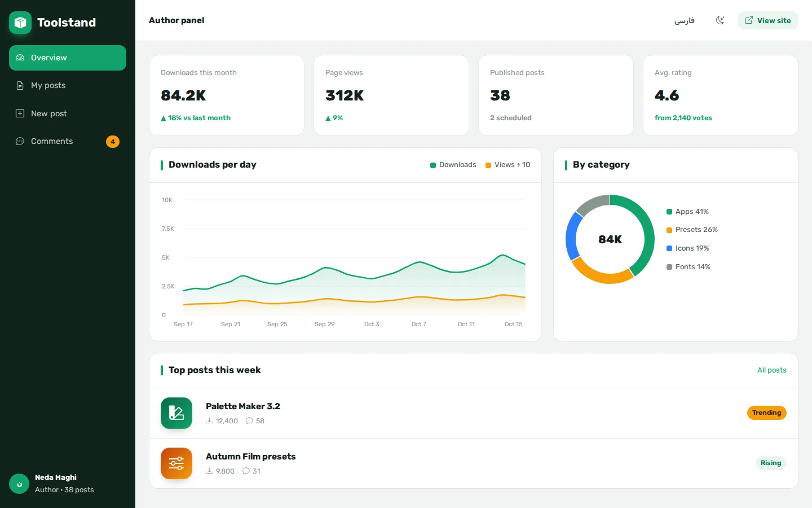Click the Neda Haghi avatar
Viewport: 812px width, 508px height.
[x=19, y=484]
